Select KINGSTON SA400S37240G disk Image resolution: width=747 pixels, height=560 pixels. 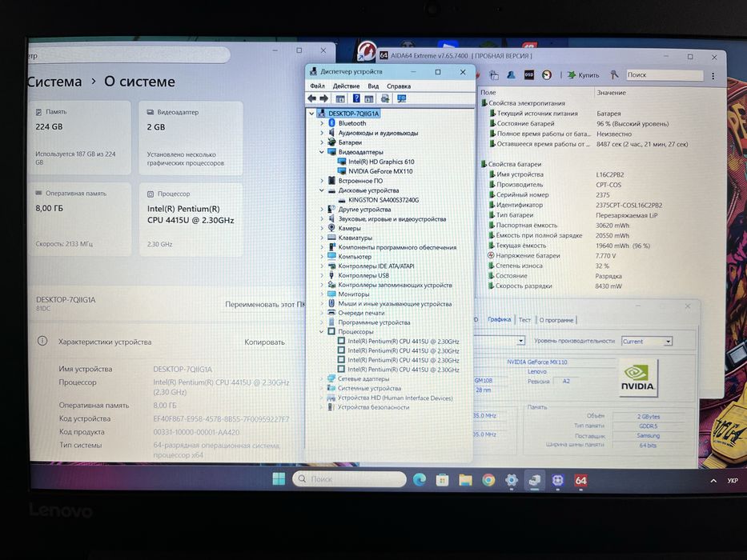click(384, 200)
